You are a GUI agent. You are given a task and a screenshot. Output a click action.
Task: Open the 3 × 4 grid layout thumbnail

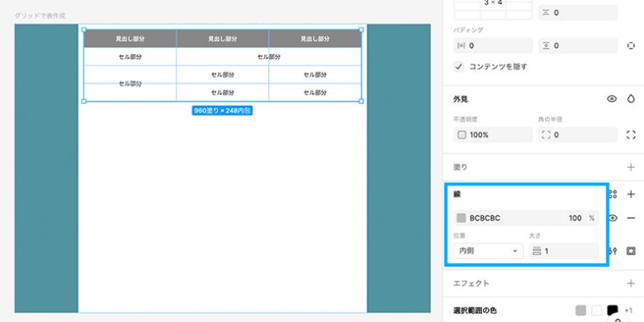point(493,9)
